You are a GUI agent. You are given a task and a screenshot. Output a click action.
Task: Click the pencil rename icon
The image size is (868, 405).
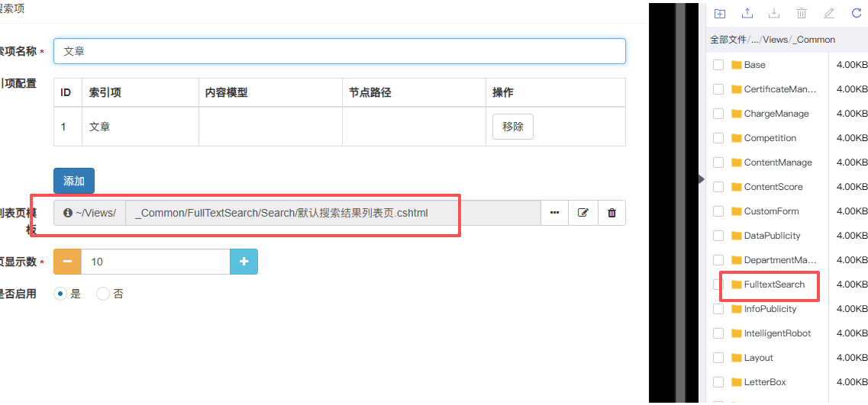[829, 13]
